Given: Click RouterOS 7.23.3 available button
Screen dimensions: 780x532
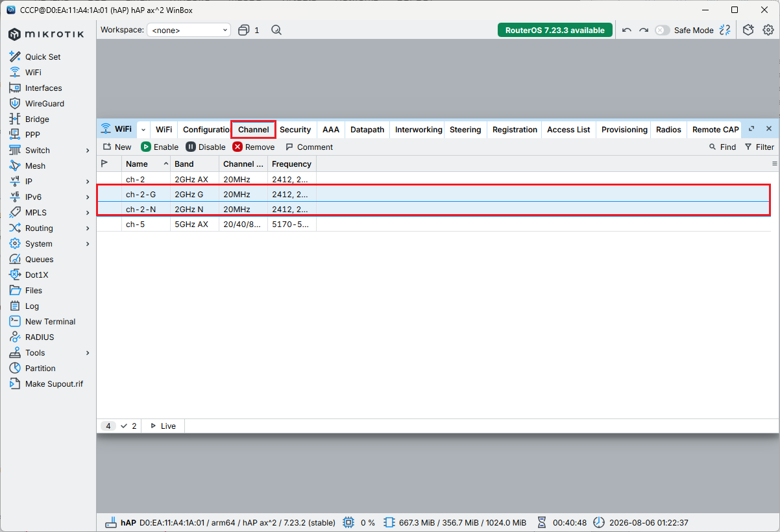Looking at the screenshot, I should click(555, 30).
